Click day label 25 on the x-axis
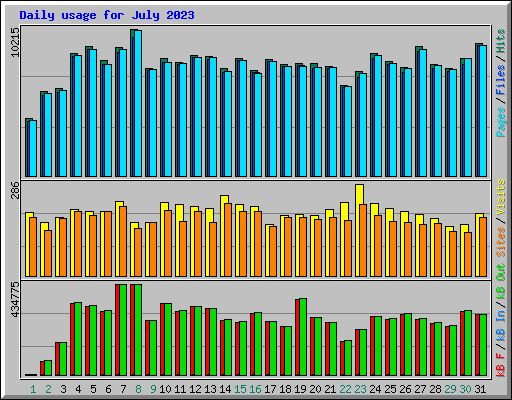512x400 pixels. 390,389
